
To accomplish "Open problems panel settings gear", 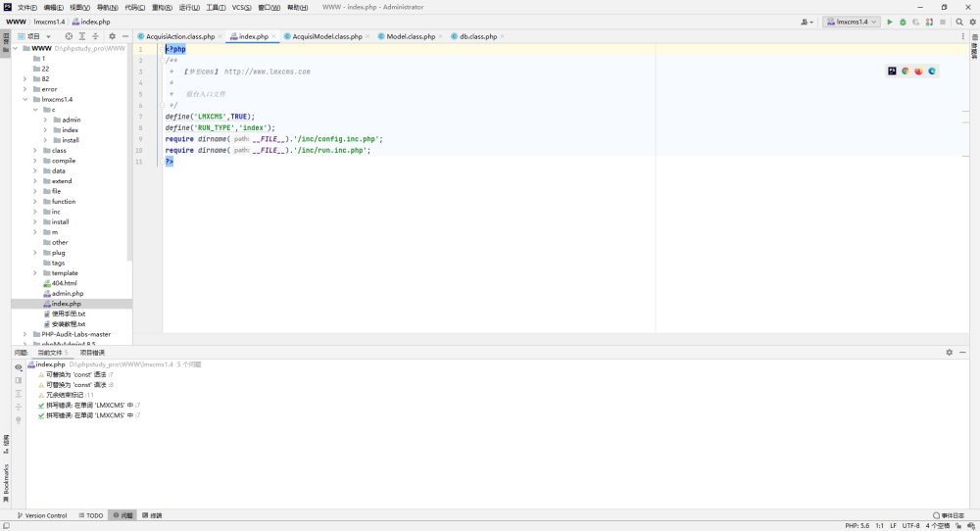I will (949, 353).
